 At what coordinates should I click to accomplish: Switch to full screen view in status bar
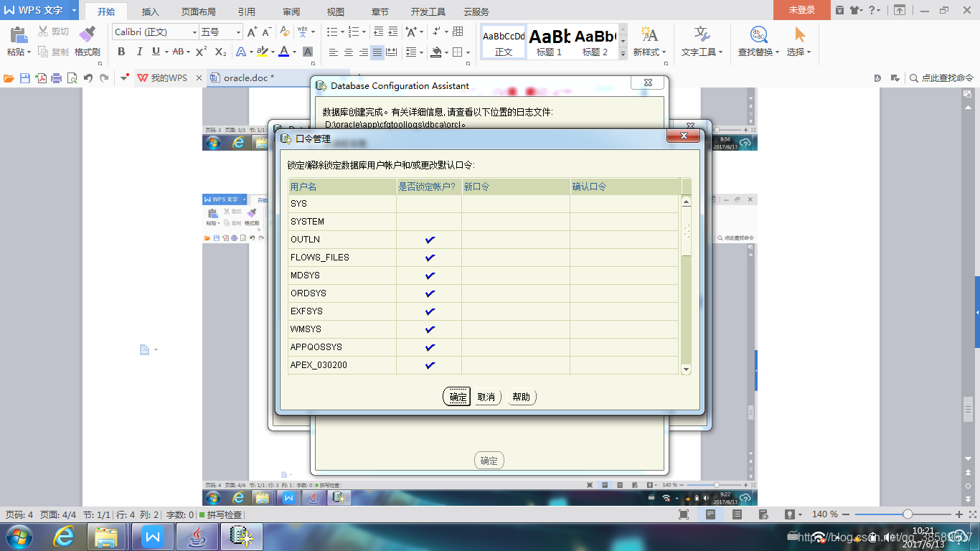pyautogui.click(x=684, y=514)
